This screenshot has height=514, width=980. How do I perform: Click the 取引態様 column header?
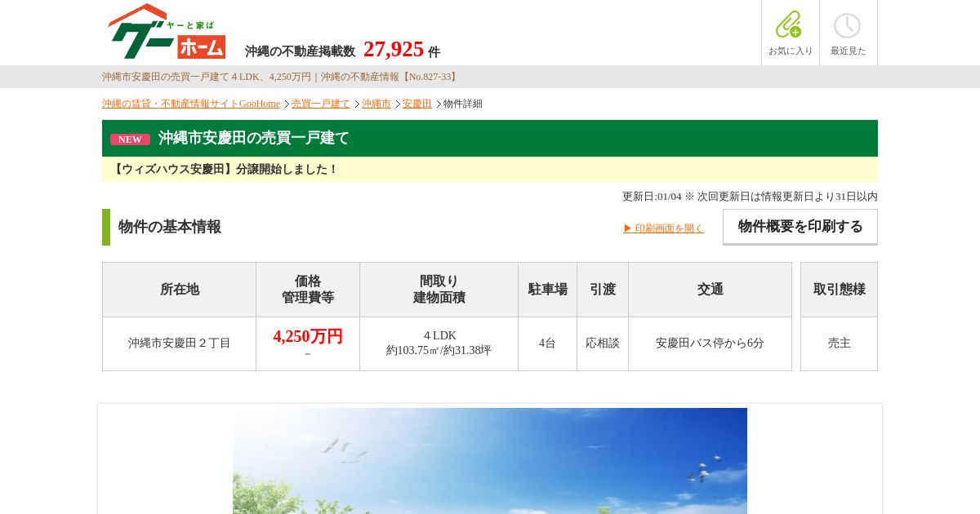[x=840, y=290]
